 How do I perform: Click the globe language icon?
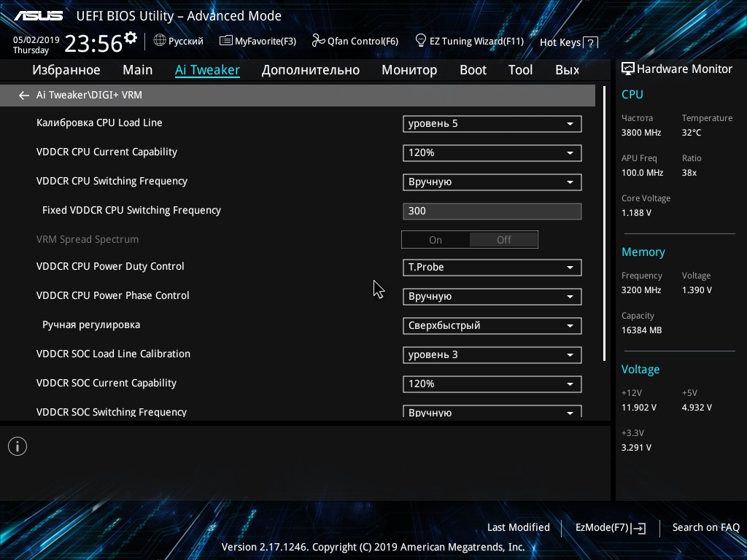[x=160, y=41]
